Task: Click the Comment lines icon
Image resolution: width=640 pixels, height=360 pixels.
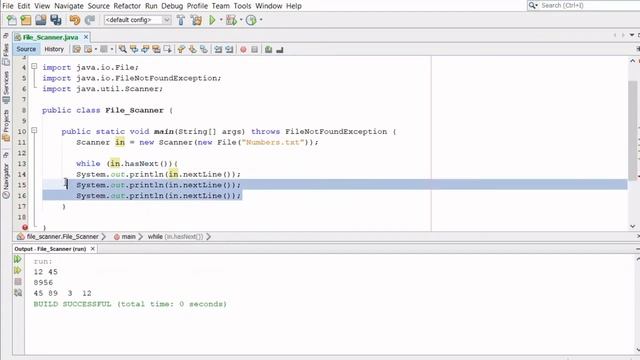Action: (x=268, y=49)
